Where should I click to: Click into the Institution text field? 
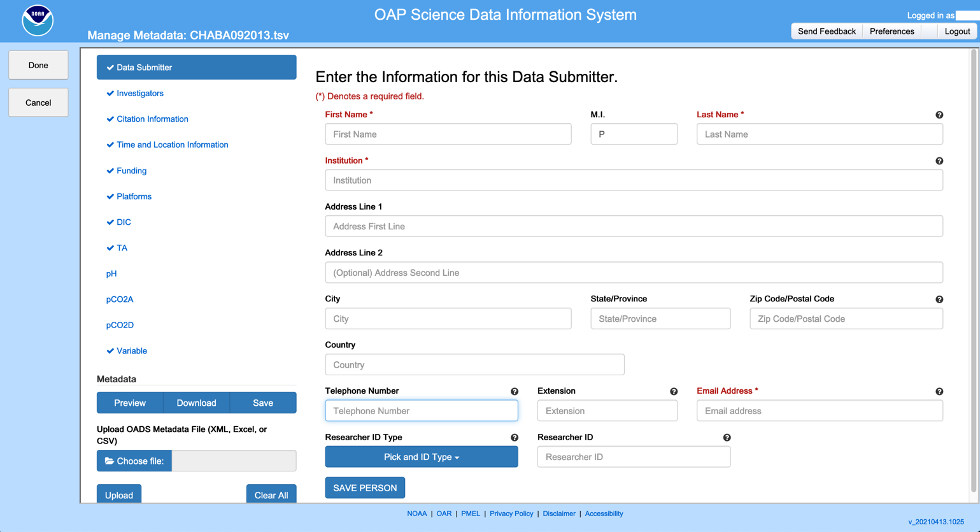point(634,180)
